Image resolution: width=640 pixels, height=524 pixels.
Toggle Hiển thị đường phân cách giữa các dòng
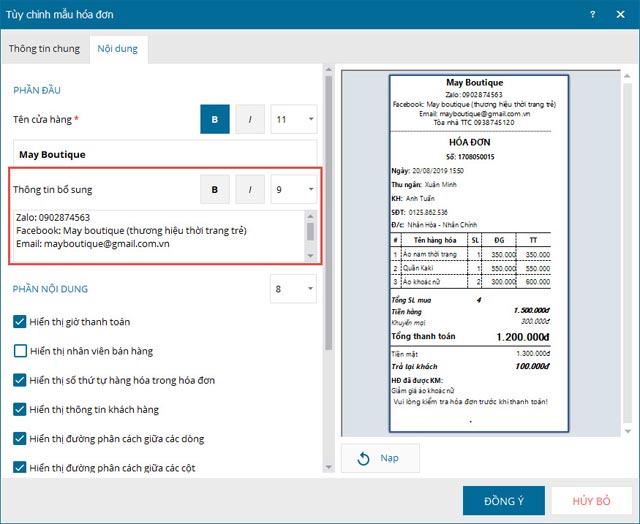pos(21,438)
